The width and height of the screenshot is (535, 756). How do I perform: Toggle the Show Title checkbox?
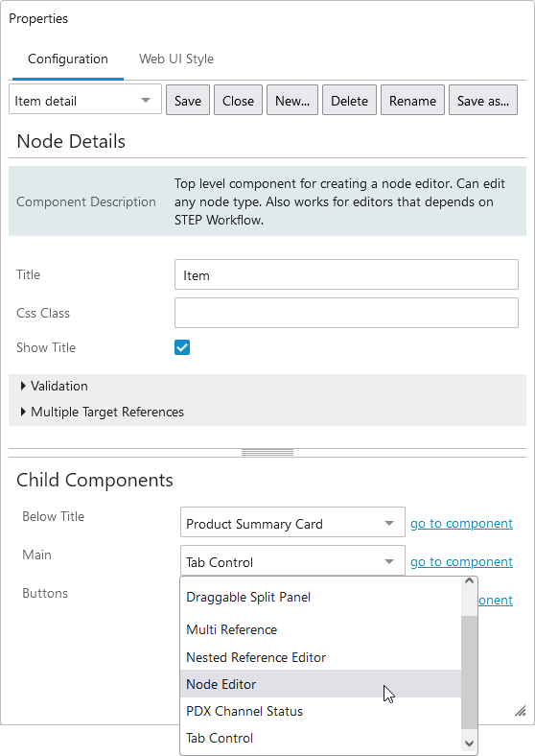pos(182,347)
